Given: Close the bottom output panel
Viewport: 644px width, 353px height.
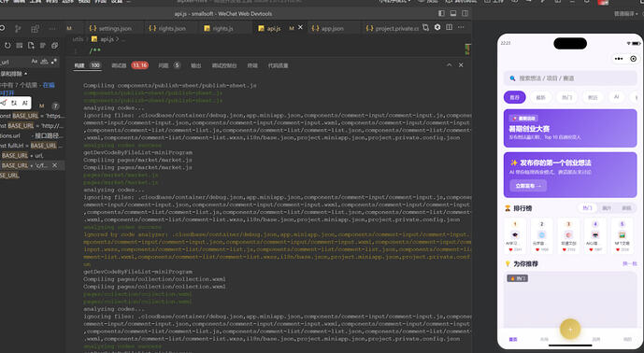Looking at the screenshot, I should tap(461, 64).
